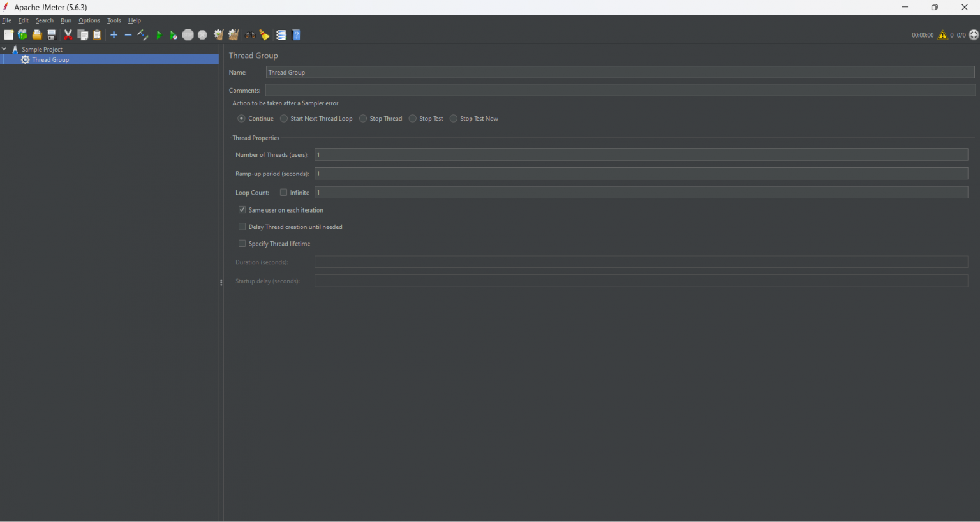Open the Run menu
Viewport: 980px width, 522px height.
tap(66, 20)
